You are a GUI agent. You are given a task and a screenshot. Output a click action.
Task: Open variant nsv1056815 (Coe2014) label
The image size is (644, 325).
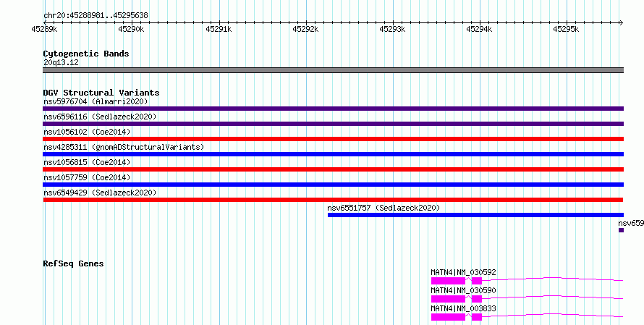(x=87, y=162)
